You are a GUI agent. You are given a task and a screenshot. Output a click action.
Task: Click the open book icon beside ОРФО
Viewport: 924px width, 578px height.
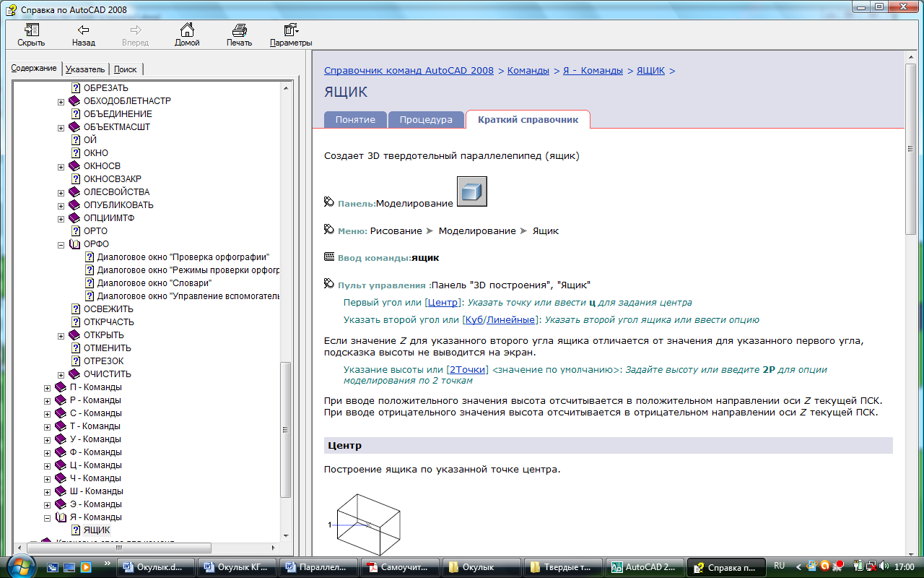pos(74,244)
